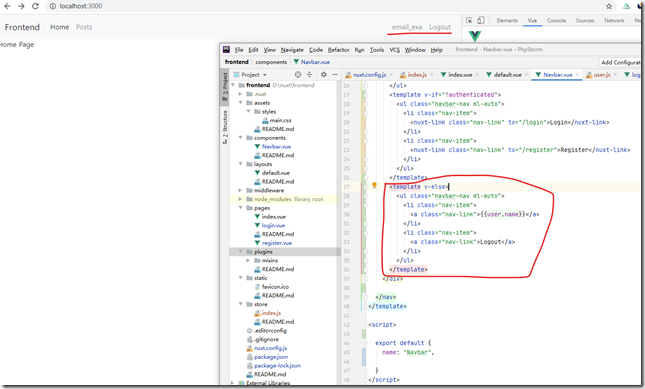Reload the localhost page
Screen dimensions: 645x389
[x=35, y=6]
